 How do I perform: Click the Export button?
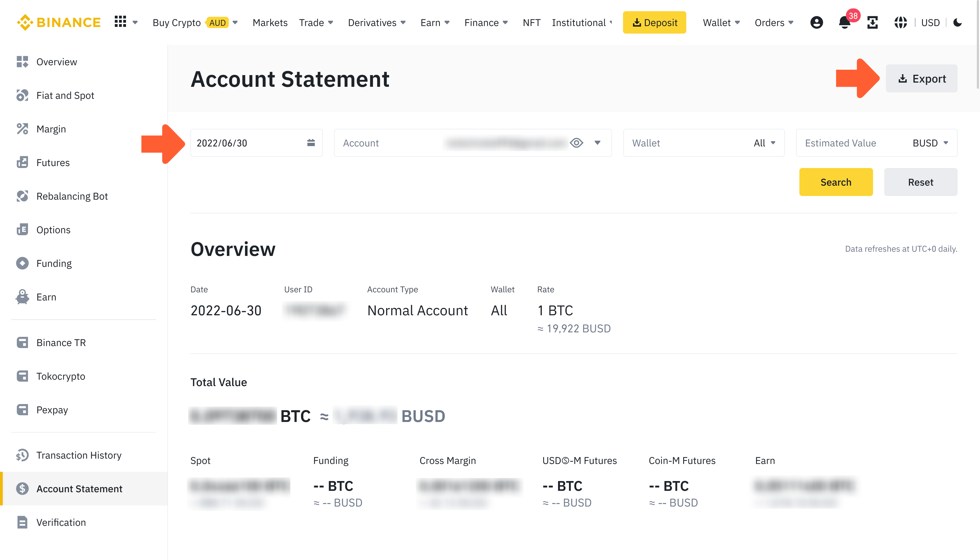(921, 78)
